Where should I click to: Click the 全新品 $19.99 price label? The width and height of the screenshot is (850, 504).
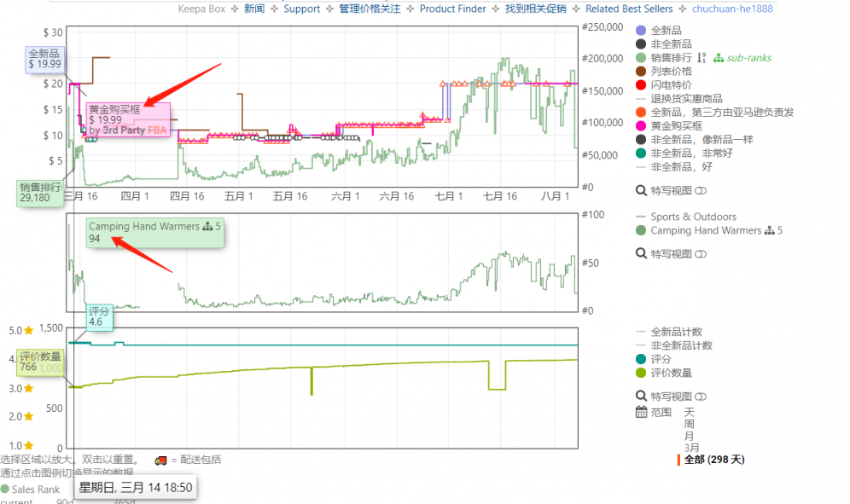tap(45, 59)
